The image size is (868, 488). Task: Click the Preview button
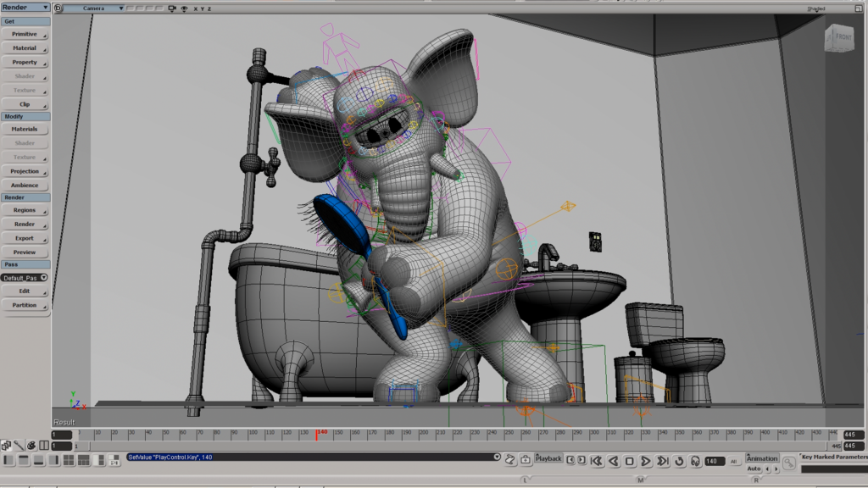[x=25, y=252]
